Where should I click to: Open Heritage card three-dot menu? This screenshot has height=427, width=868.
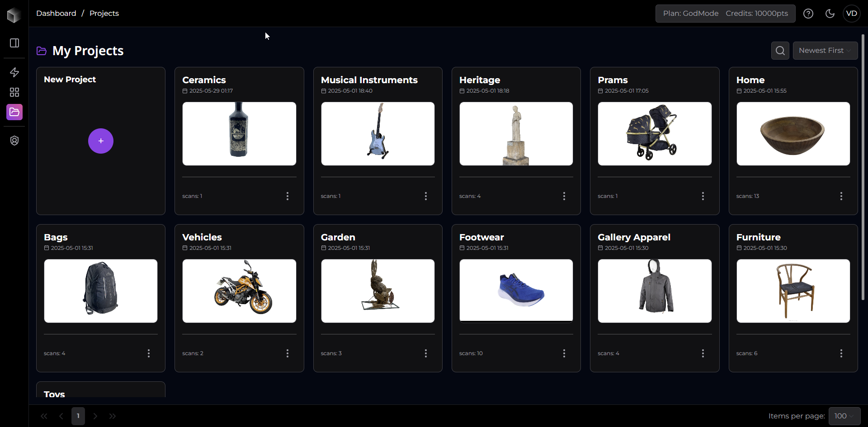coord(564,196)
